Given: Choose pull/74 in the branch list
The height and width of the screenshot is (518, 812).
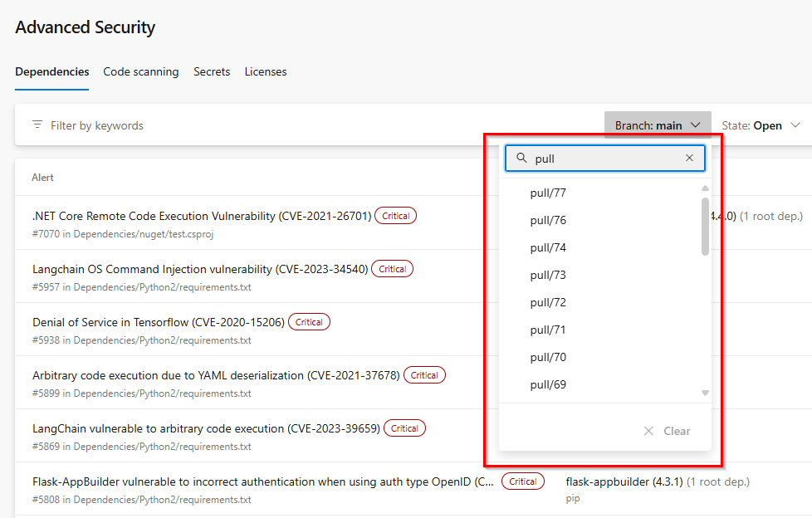Looking at the screenshot, I should tap(548, 247).
